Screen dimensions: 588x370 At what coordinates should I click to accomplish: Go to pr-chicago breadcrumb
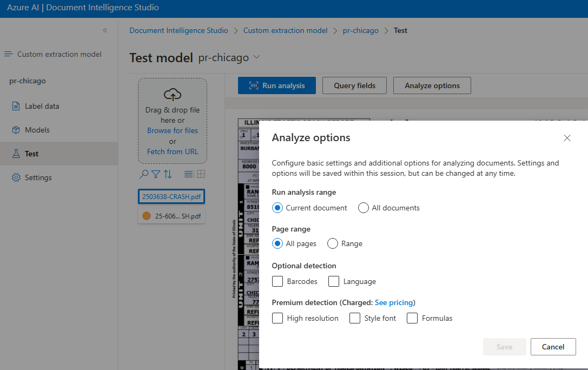[361, 30]
